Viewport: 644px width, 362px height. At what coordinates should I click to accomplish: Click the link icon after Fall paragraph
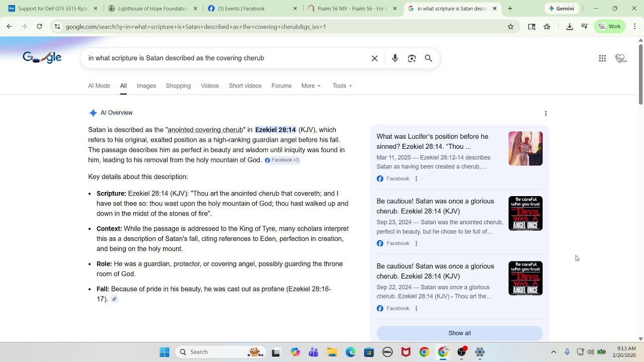(114, 299)
